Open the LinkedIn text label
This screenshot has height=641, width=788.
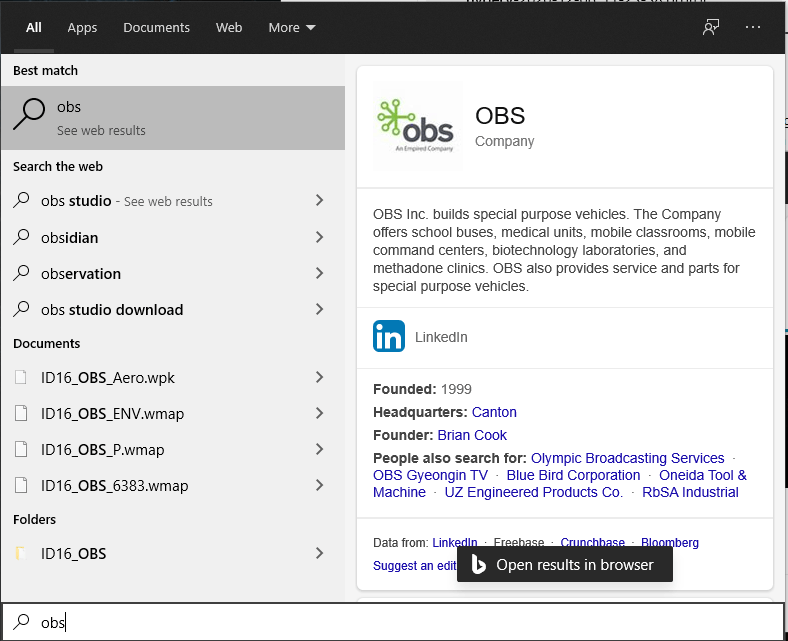point(441,337)
